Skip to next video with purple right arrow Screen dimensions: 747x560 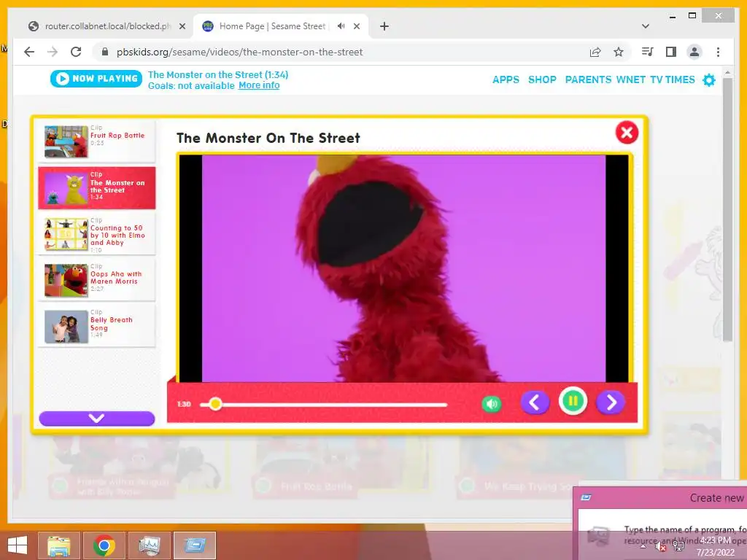(x=611, y=402)
